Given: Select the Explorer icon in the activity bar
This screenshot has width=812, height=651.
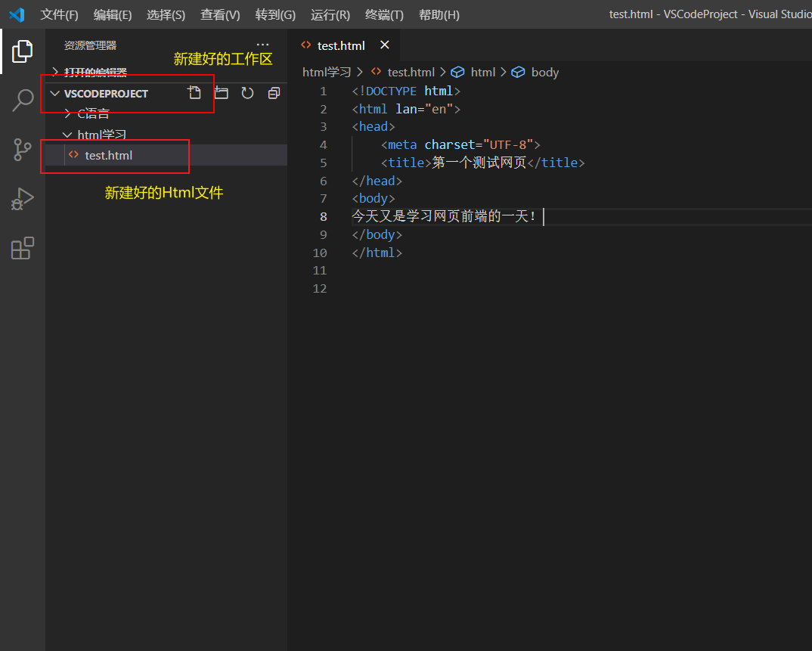Looking at the screenshot, I should 22,50.
